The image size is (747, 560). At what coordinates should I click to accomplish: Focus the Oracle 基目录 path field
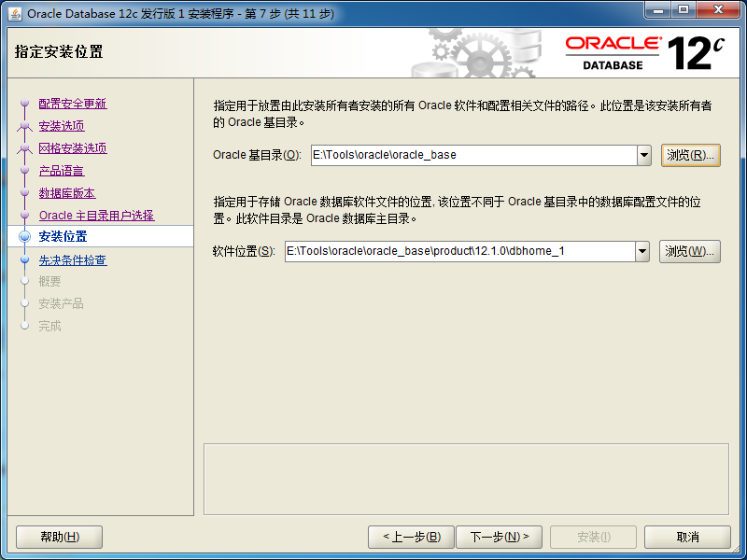click(474, 155)
